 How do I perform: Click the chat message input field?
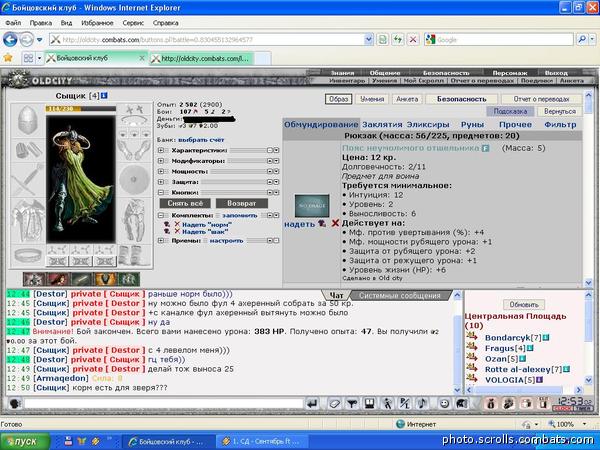(x=164, y=403)
